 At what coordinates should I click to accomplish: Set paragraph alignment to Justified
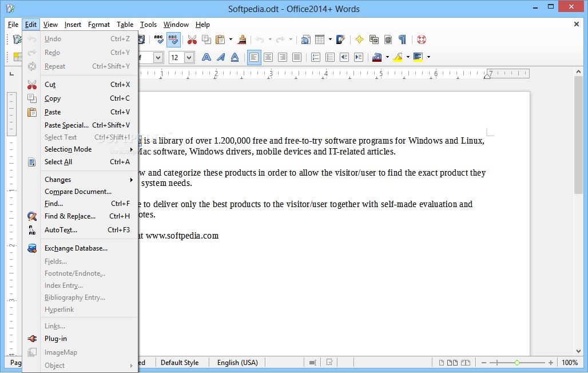(x=297, y=57)
